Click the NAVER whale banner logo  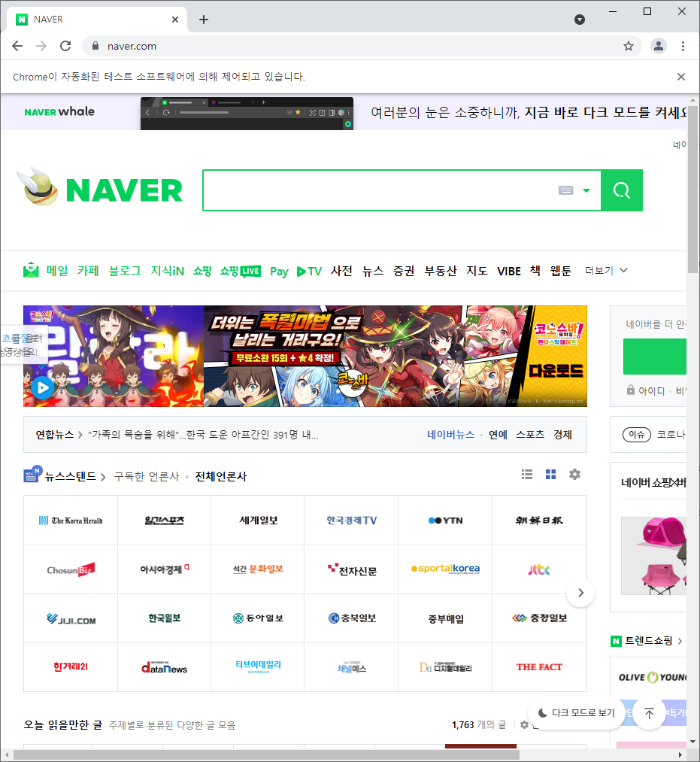click(59, 112)
